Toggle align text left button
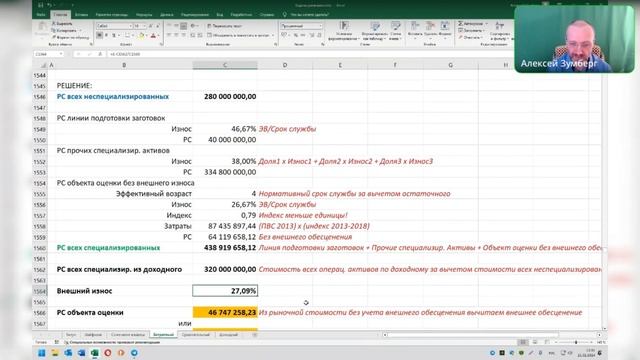 [x=169, y=36]
